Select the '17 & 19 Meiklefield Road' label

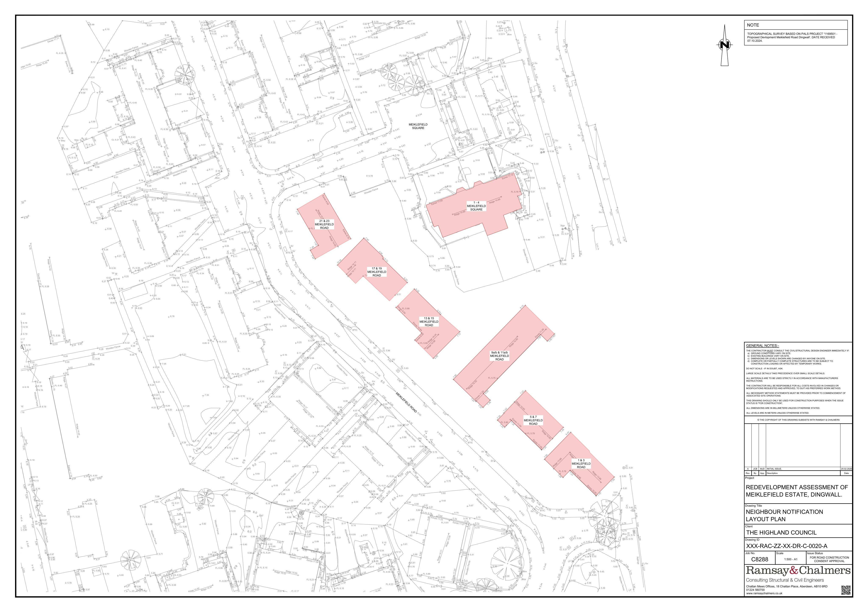377,272
